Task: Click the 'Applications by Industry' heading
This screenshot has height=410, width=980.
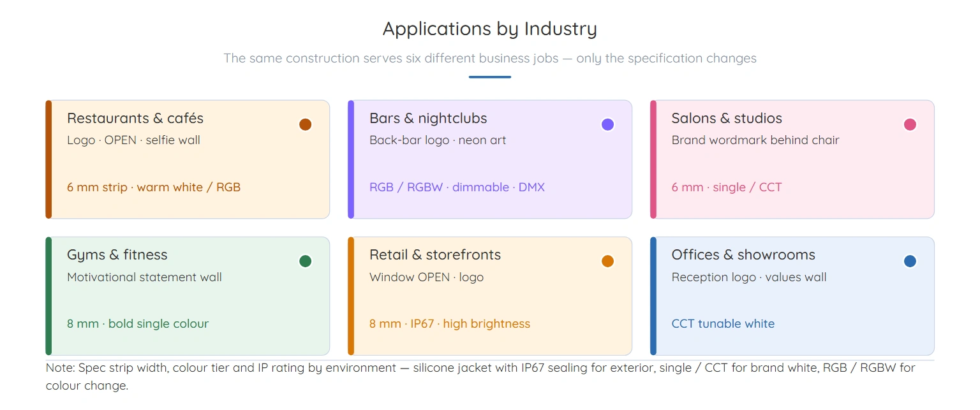Action: 490,29
